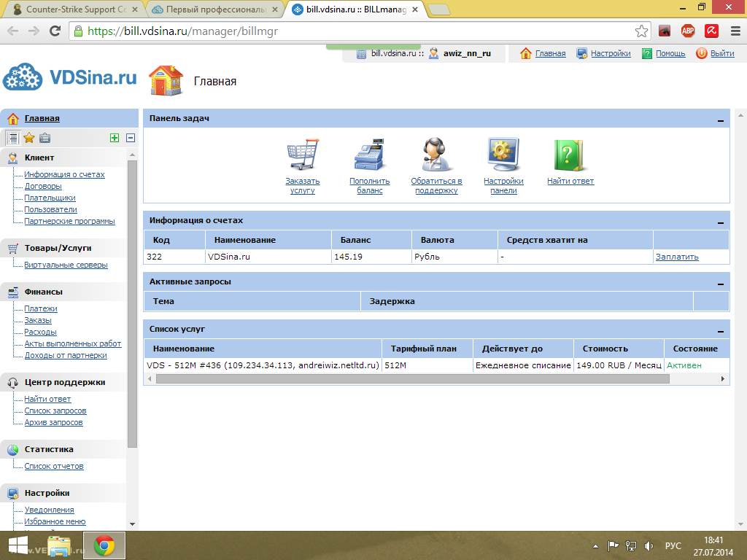Open the network tray icon
This screenshot has height=560, width=747.
click(x=631, y=545)
